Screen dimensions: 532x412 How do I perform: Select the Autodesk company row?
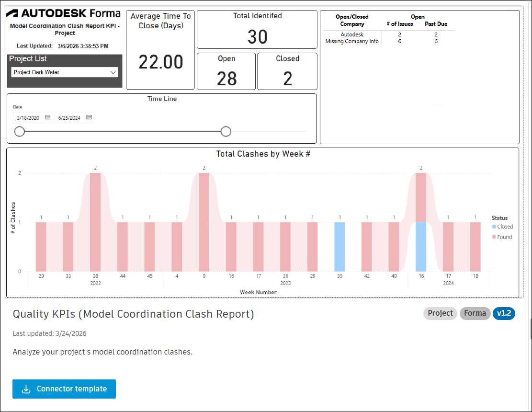point(388,34)
